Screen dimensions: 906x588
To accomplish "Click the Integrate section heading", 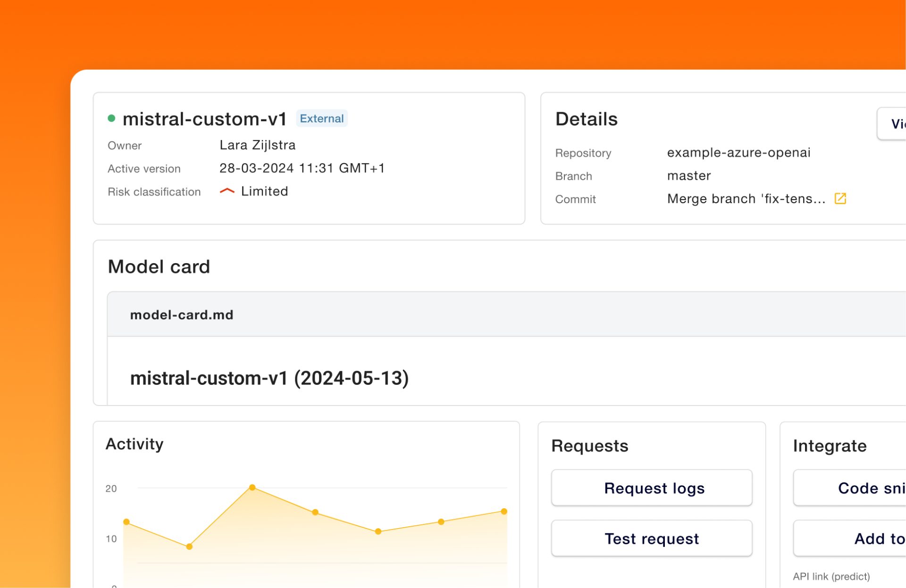I will click(830, 446).
